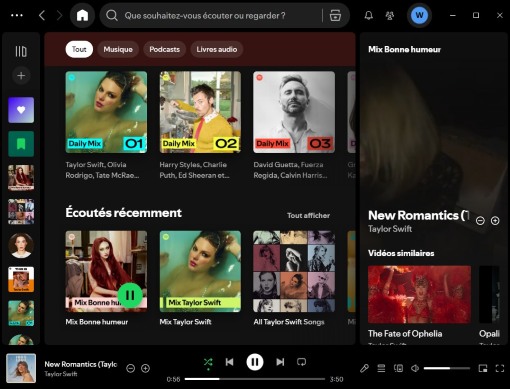This screenshot has width=510, height=389.
Task: Open Mix Bonne humeur title link
Action: [x=97, y=322]
